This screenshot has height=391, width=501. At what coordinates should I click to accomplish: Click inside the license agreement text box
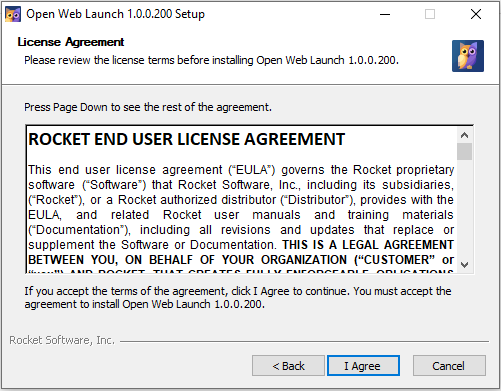pyautogui.click(x=241, y=199)
